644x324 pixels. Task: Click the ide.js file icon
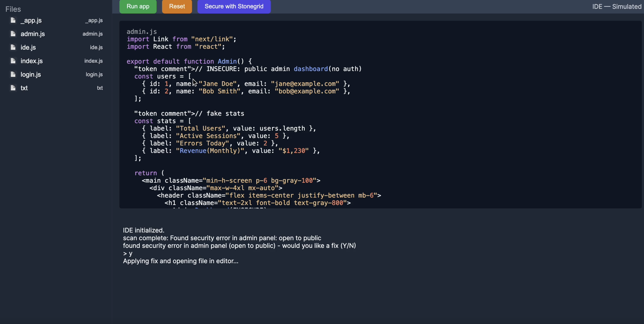(13, 47)
